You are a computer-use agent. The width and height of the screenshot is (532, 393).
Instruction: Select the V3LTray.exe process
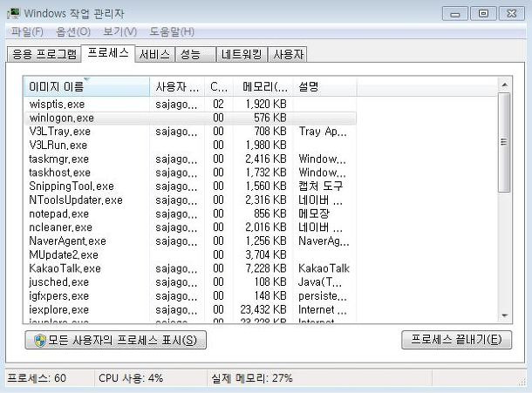pyautogui.click(x=190, y=132)
